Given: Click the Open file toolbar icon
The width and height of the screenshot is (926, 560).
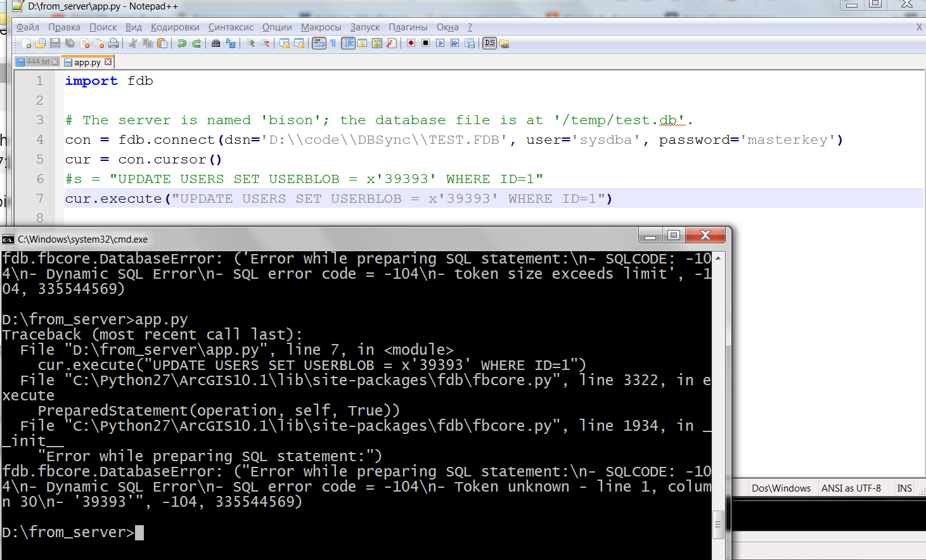Looking at the screenshot, I should (41, 43).
